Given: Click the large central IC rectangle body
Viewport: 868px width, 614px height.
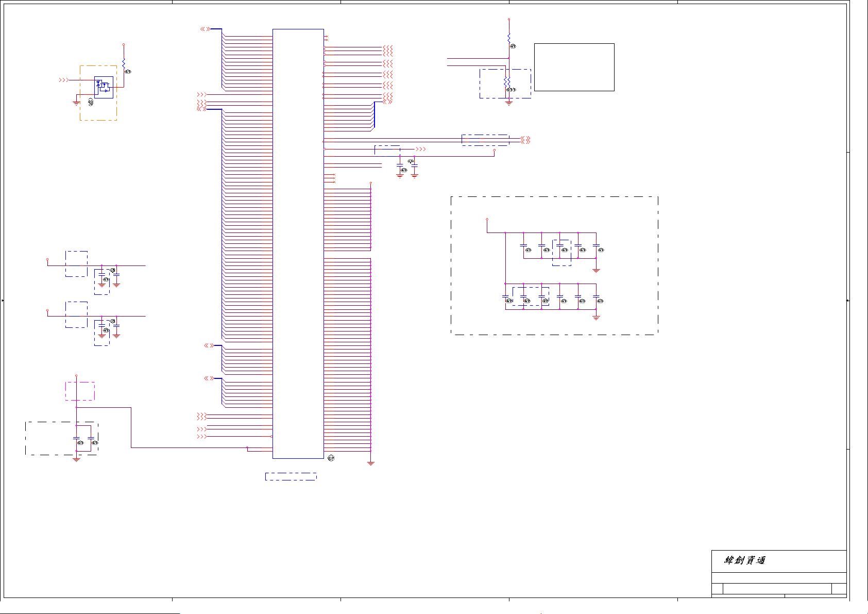Looking at the screenshot, I should click(x=298, y=243).
